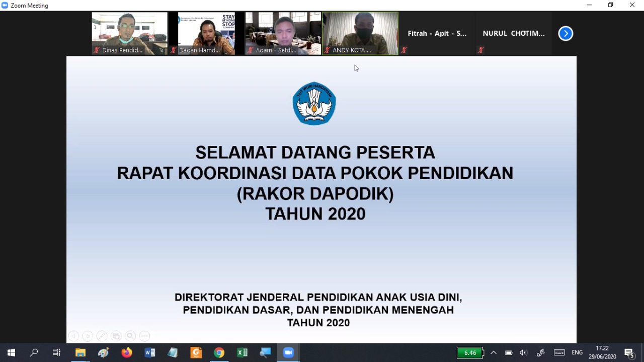Viewport: 644px width, 362px height.
Task: Open Firefox from the taskbar
Action: [127, 352]
